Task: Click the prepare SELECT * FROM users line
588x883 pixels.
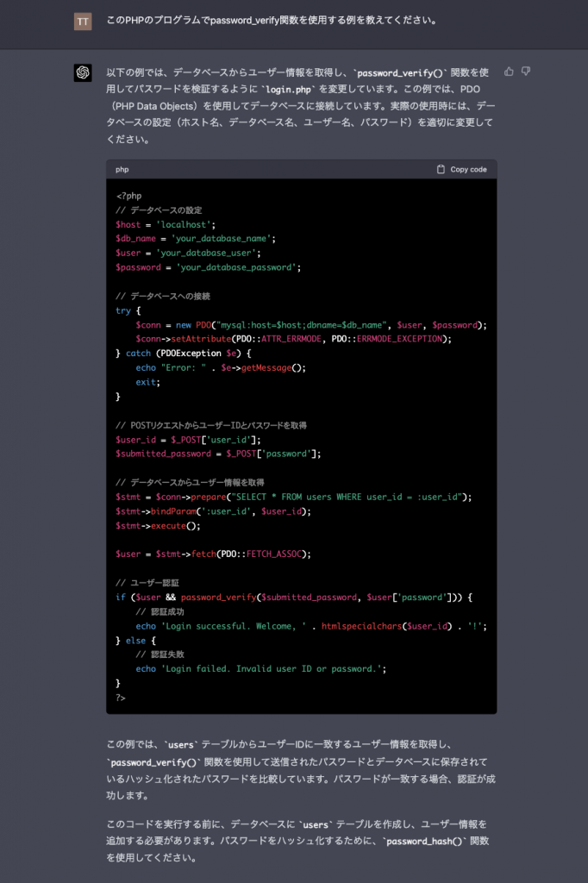Action: 293,497
